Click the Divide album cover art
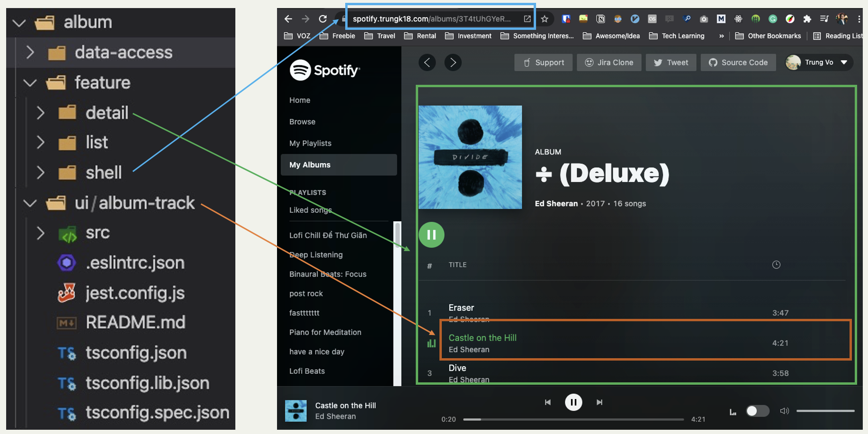 tap(470, 157)
